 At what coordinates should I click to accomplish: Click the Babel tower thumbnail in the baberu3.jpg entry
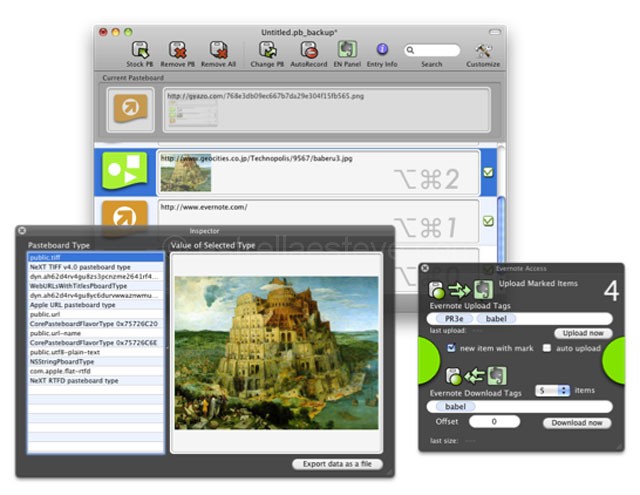186,173
